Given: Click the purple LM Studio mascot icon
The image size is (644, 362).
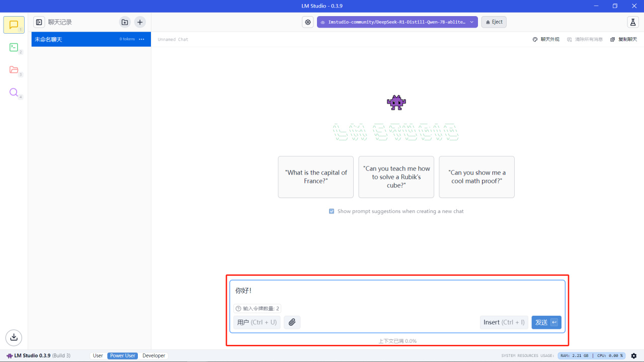Looking at the screenshot, I should [x=396, y=103].
